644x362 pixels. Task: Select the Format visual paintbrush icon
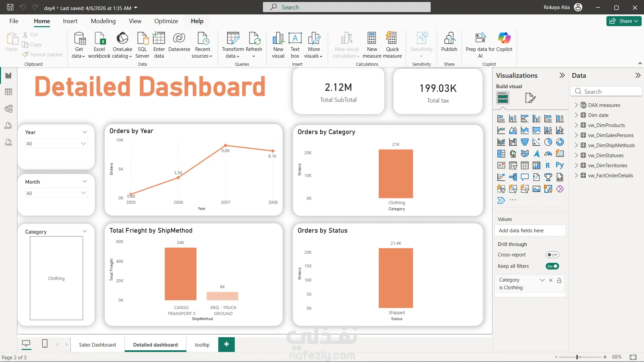pyautogui.click(x=530, y=98)
